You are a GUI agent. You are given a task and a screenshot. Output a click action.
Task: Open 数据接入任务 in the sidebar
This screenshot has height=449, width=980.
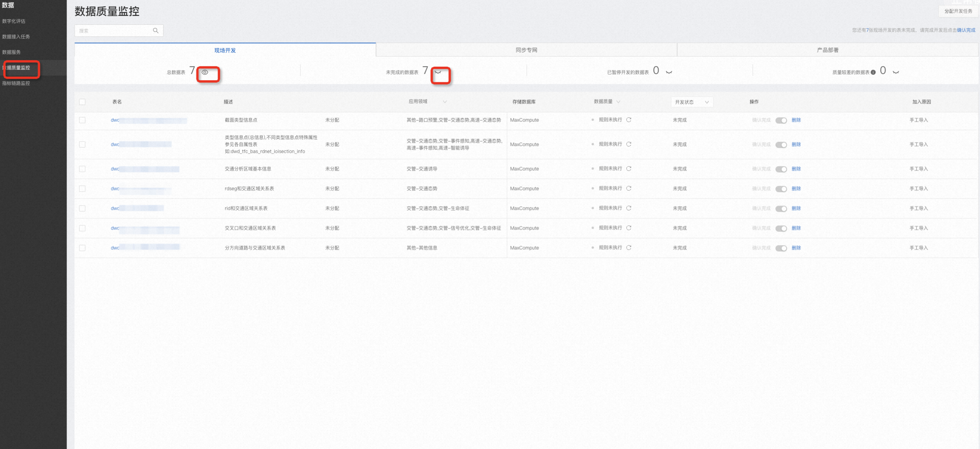pyautogui.click(x=16, y=37)
